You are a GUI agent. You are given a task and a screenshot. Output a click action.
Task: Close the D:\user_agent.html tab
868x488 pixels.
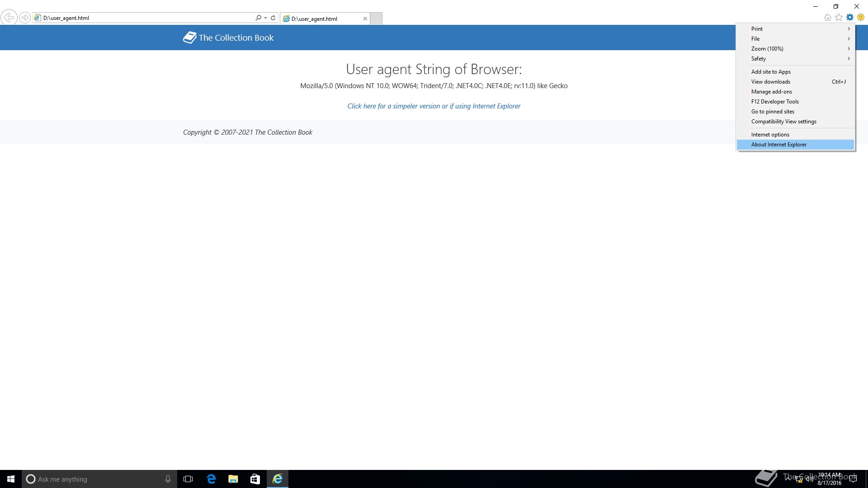[365, 19]
